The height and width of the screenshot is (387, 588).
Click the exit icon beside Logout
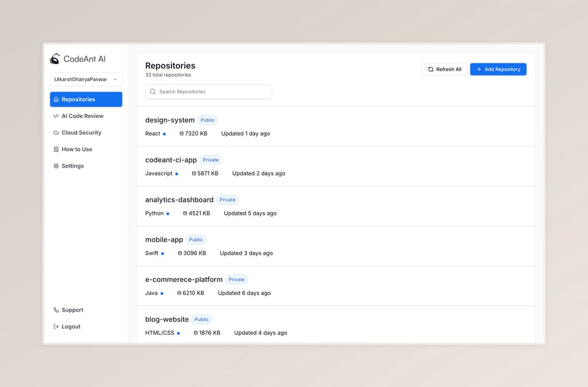tap(56, 327)
